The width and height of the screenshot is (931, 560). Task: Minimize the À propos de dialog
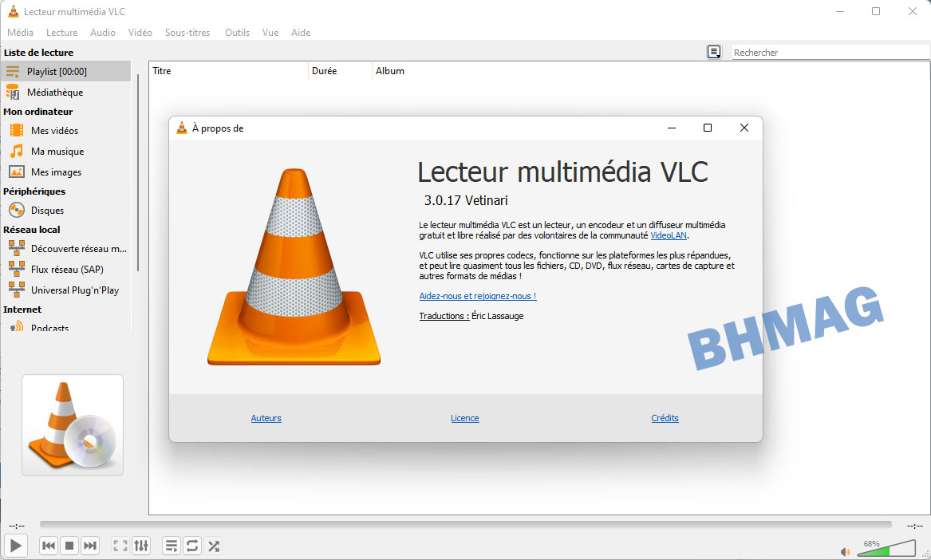(x=672, y=128)
